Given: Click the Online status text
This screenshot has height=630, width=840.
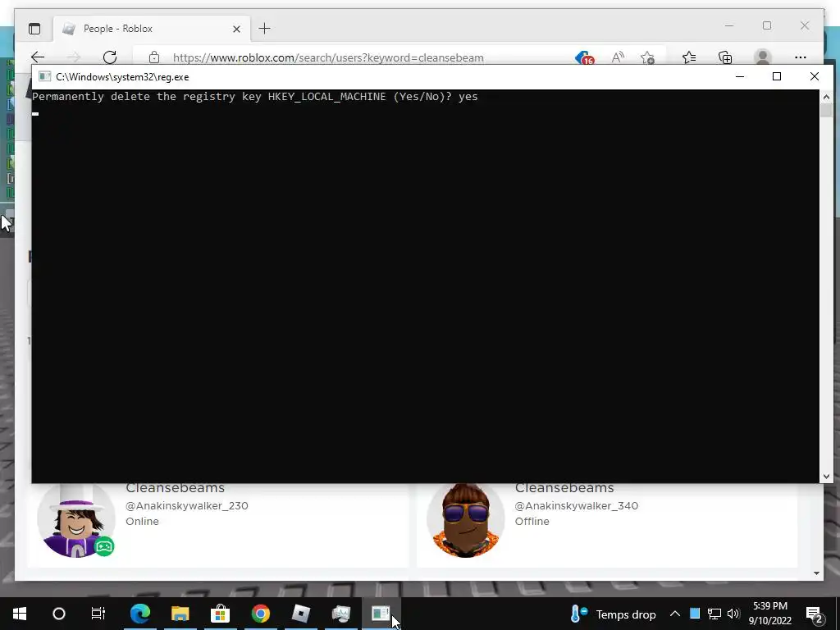Looking at the screenshot, I should coord(142,521).
